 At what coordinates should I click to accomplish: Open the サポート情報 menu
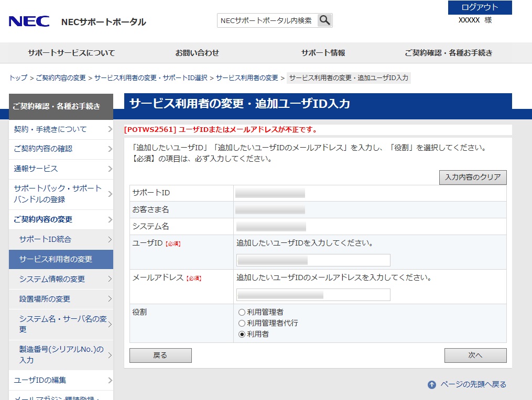tap(323, 53)
